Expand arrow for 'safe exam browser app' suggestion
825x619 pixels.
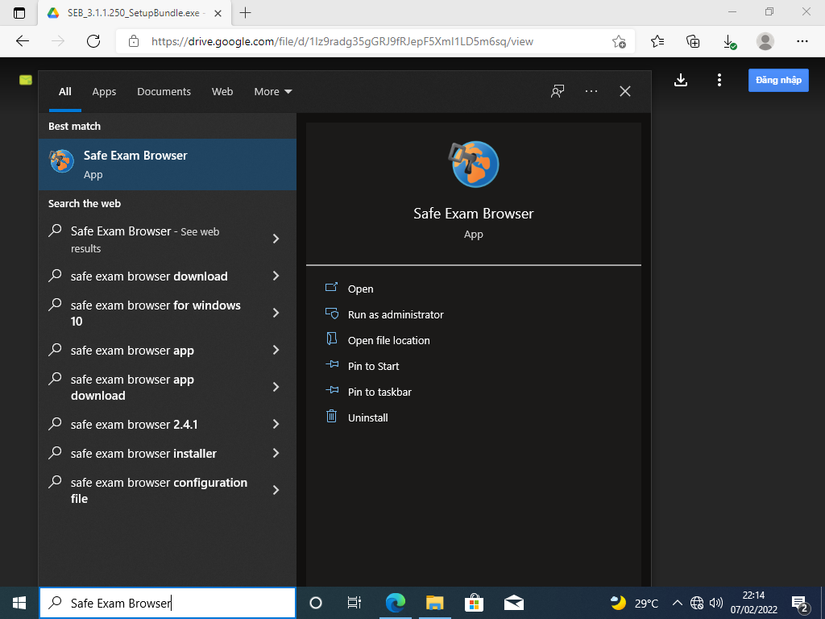(276, 350)
